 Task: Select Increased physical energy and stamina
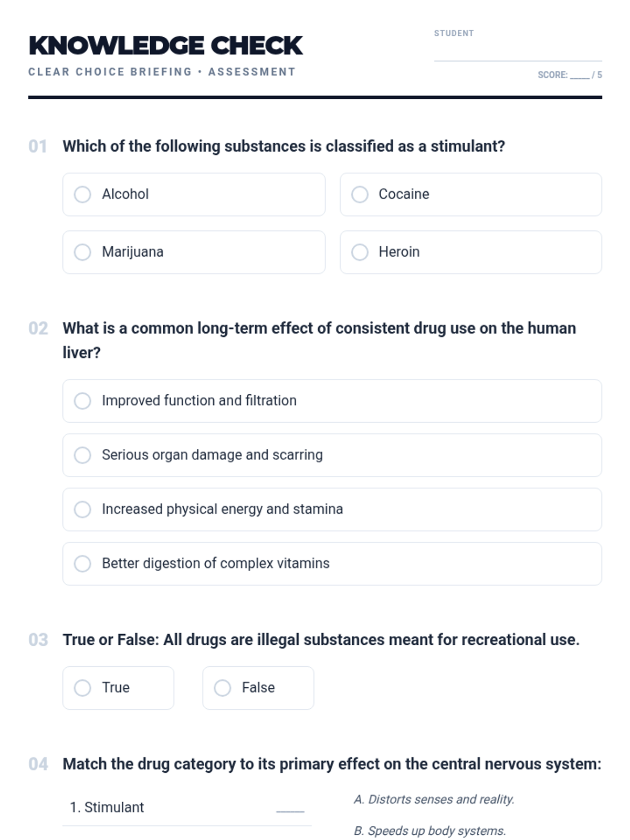(x=82, y=509)
